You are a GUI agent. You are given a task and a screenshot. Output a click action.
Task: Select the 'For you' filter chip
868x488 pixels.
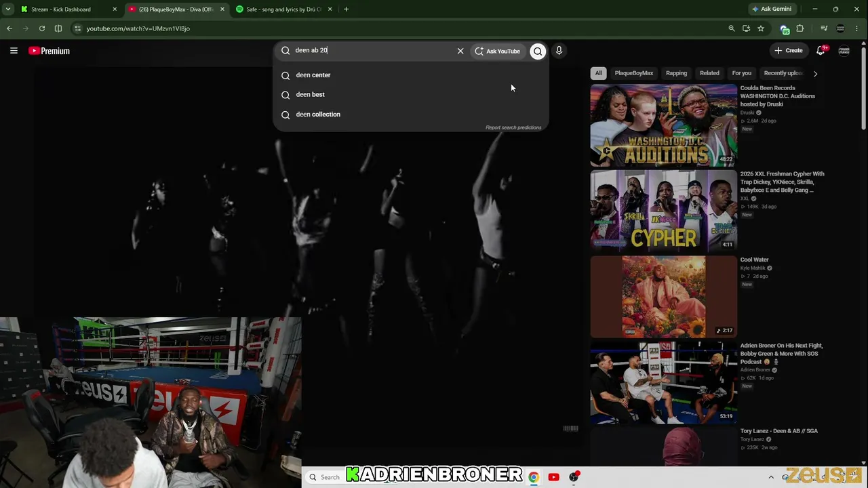(x=742, y=73)
